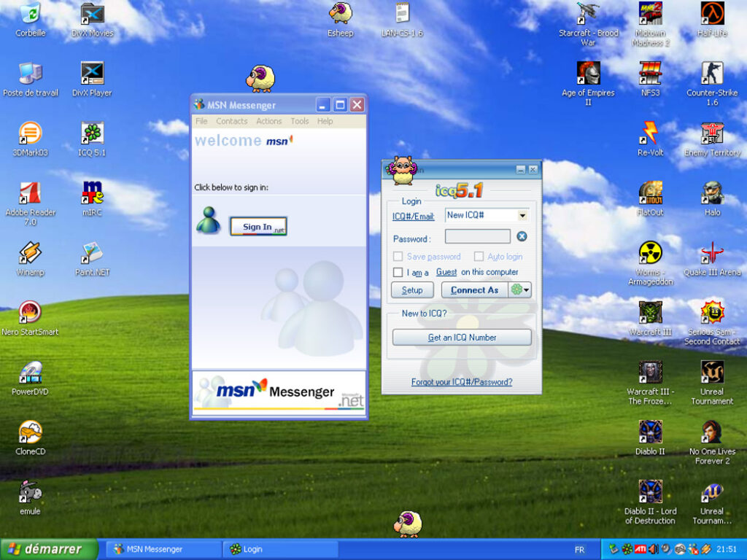Select the Nero StartSmart icon
Viewport: 747px width, 560px height.
point(31,319)
